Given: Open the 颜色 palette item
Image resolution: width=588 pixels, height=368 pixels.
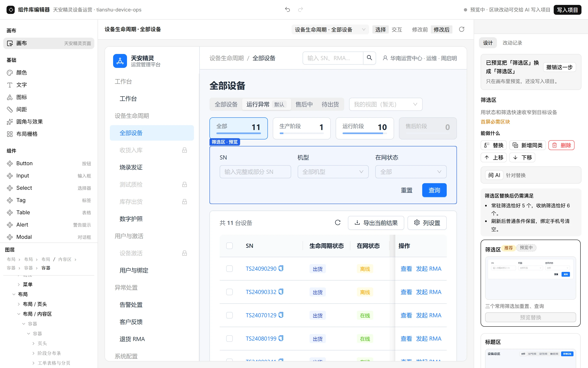Looking at the screenshot, I should pyautogui.click(x=49, y=73).
